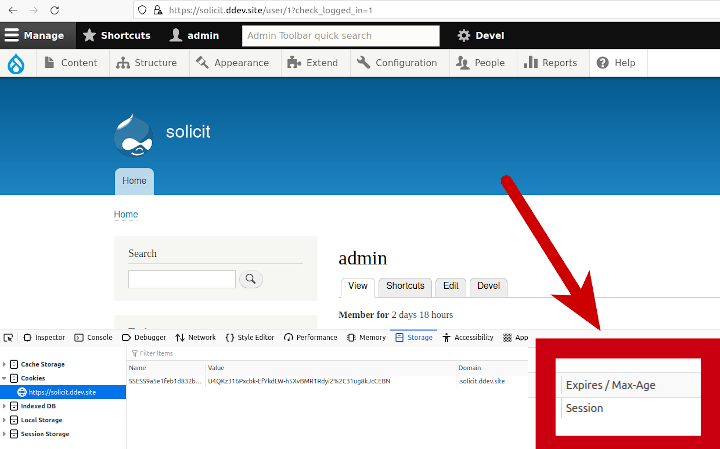Switch to the Shortcuts profile tab
Viewport: 720px width, 449px height.
(x=405, y=286)
